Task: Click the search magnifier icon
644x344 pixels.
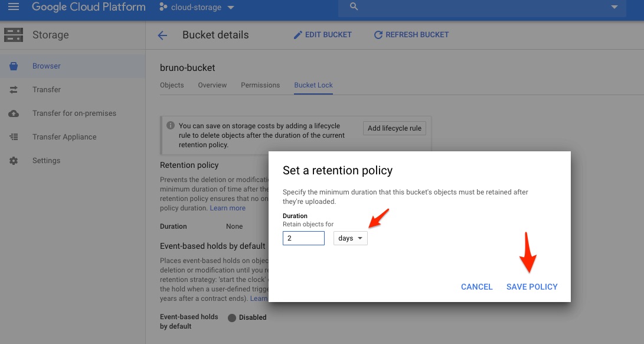Action: 354,7
